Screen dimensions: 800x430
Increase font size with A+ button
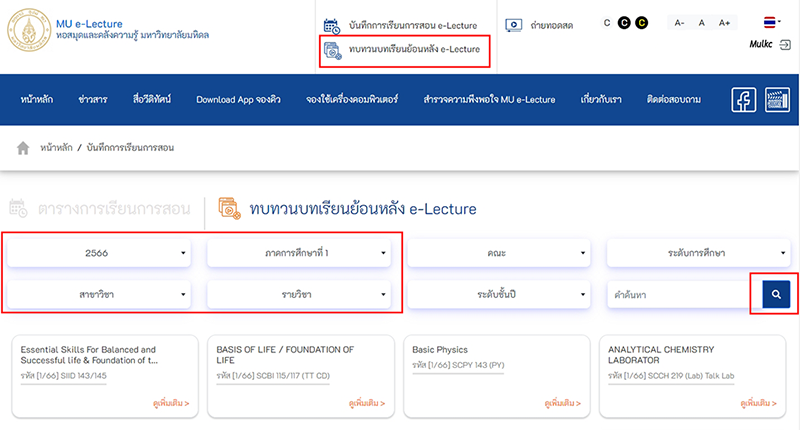pos(724,23)
